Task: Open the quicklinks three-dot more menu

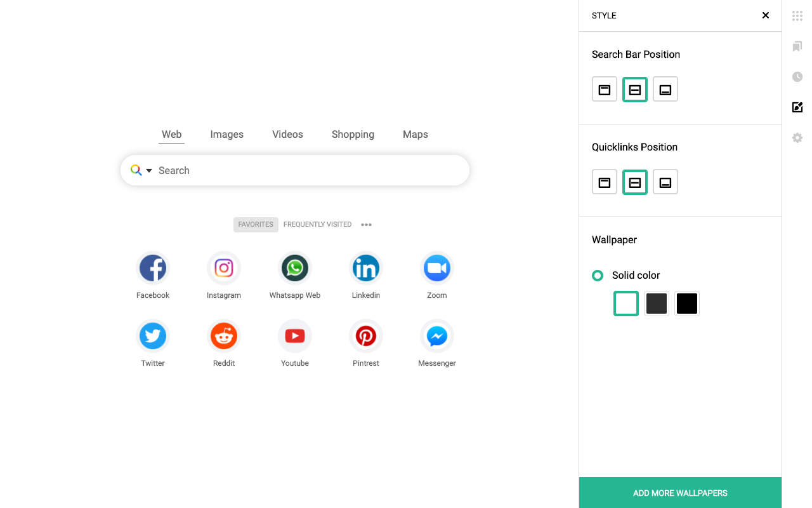Action: click(366, 225)
